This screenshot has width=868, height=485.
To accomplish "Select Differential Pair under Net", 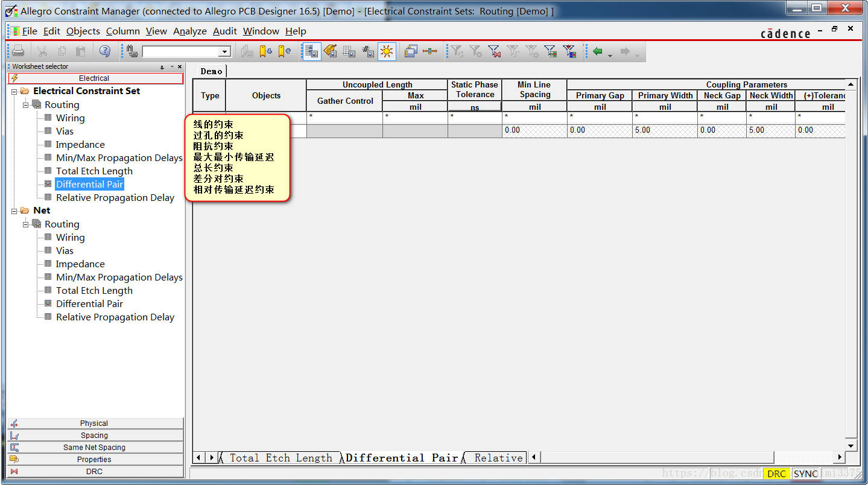I will click(x=89, y=304).
